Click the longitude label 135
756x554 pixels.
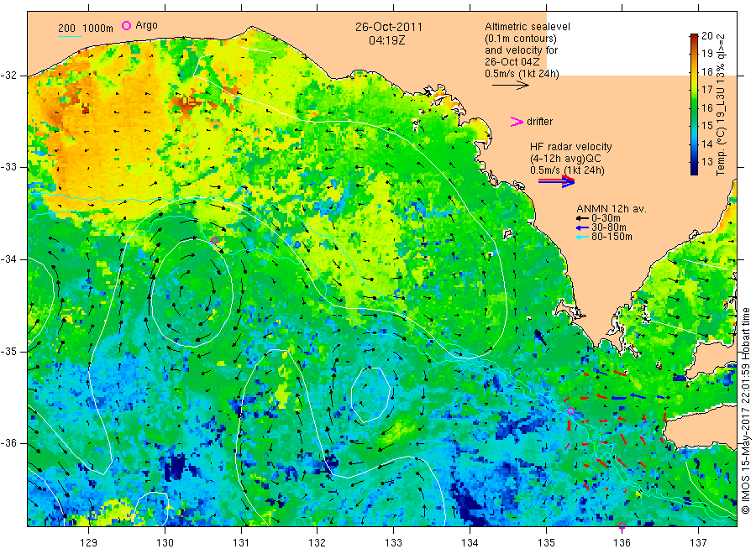(546, 543)
